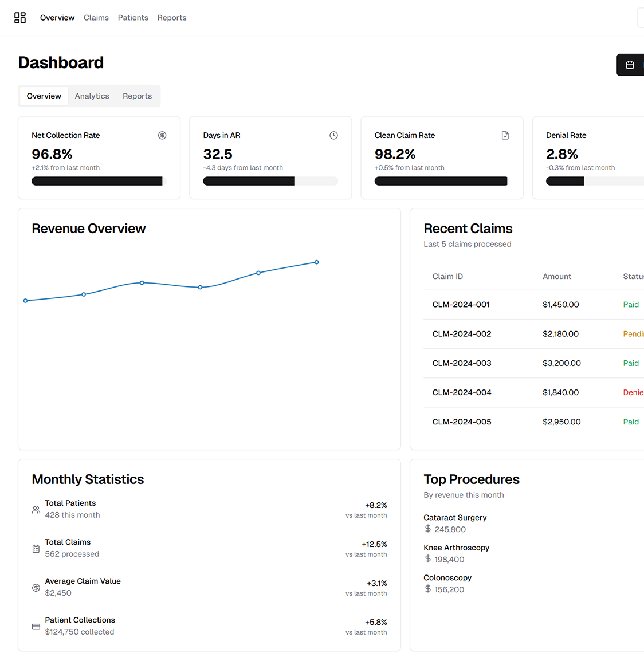Click the Total Patients people icon
This screenshot has height=669, width=644.
click(36, 509)
